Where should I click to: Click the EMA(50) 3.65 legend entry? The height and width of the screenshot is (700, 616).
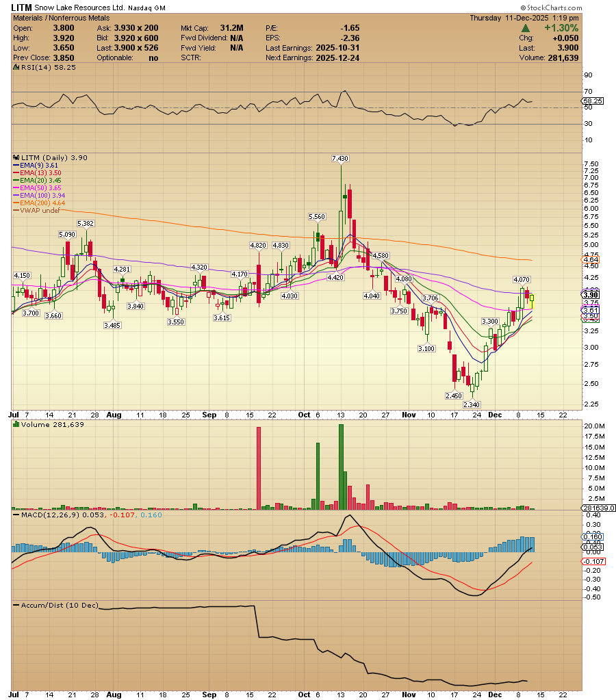pyautogui.click(x=37, y=188)
